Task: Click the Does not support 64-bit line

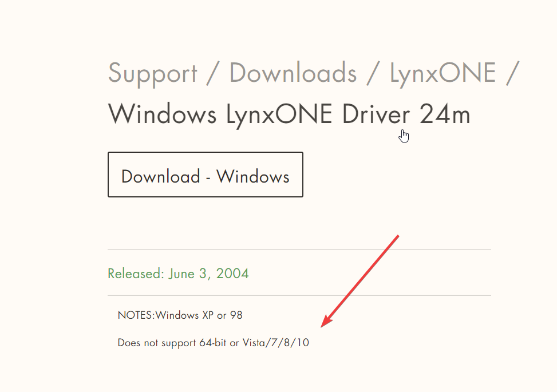Action: pyautogui.click(x=213, y=343)
